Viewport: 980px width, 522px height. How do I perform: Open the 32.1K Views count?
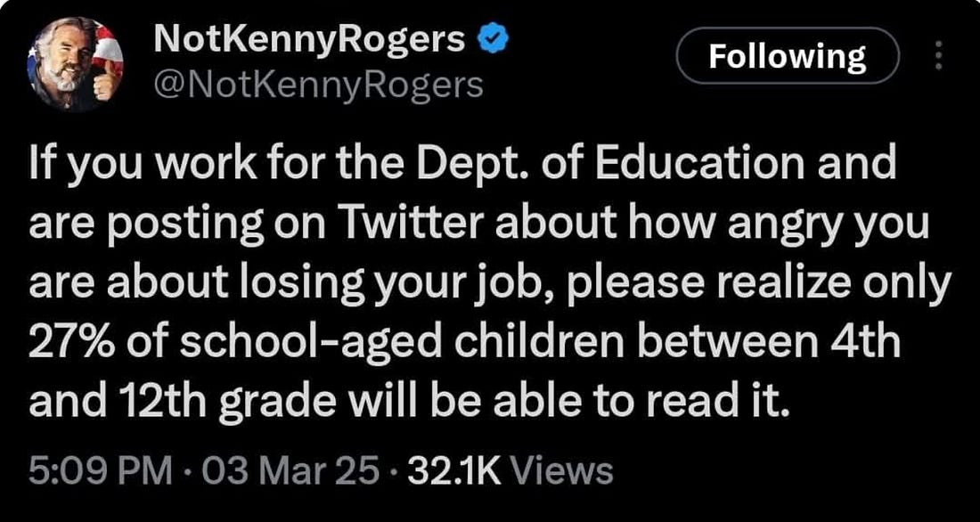click(509, 469)
